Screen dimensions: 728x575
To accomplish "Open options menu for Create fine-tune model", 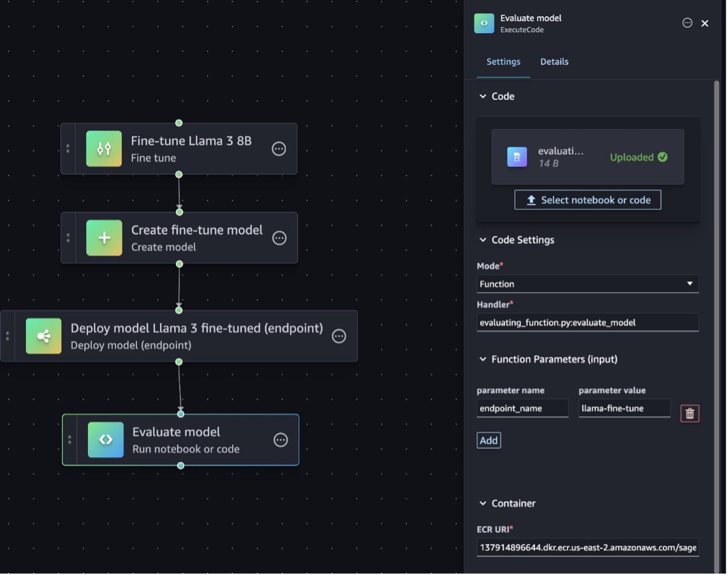I will coord(279,238).
